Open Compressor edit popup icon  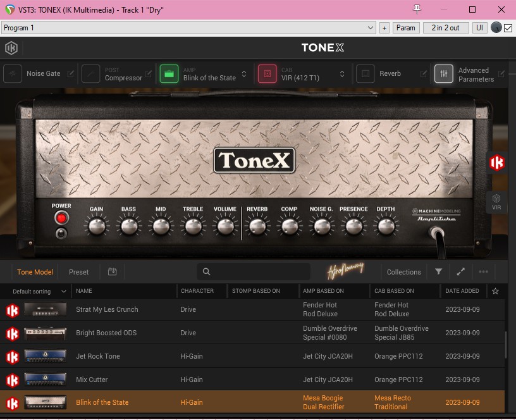[149, 74]
